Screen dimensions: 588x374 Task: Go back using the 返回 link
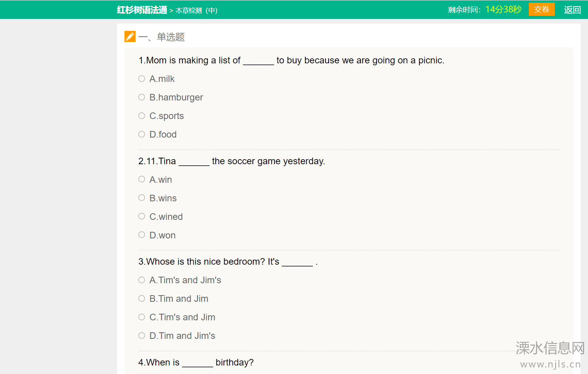572,10
